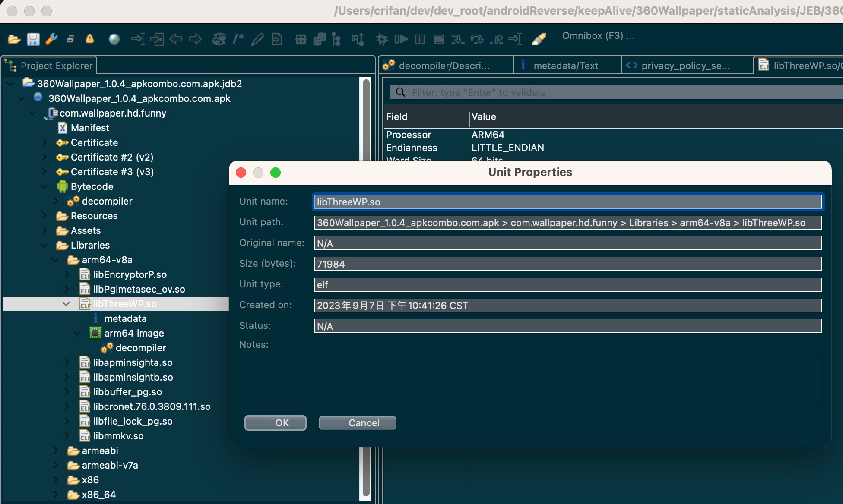Click OK in Unit Properties dialog
The width and height of the screenshot is (843, 504).
[276, 423]
